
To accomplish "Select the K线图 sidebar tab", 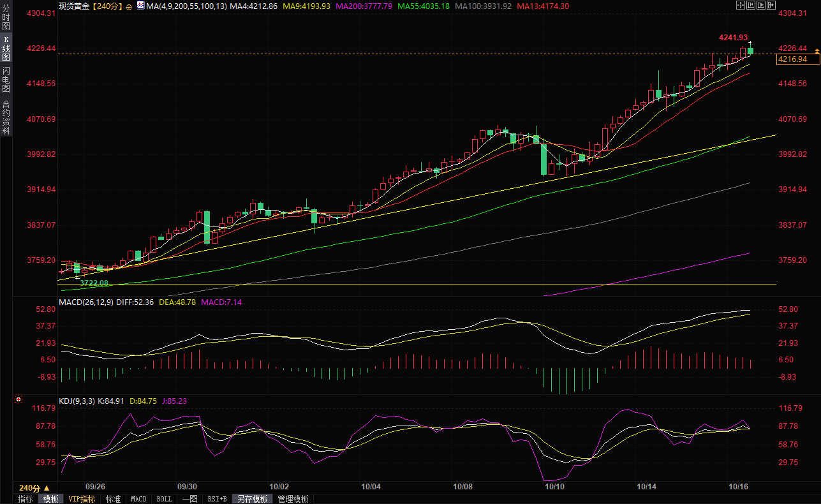I will [6, 48].
